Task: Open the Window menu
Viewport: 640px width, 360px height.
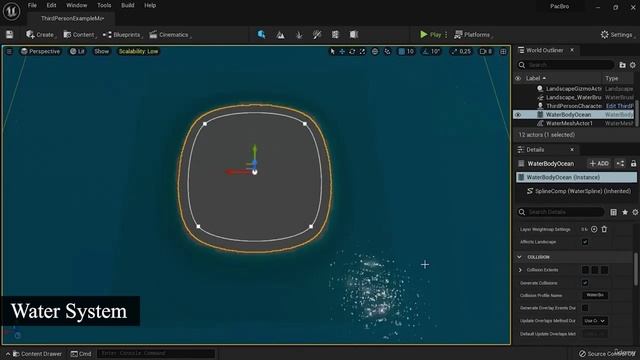Action: (x=76, y=5)
